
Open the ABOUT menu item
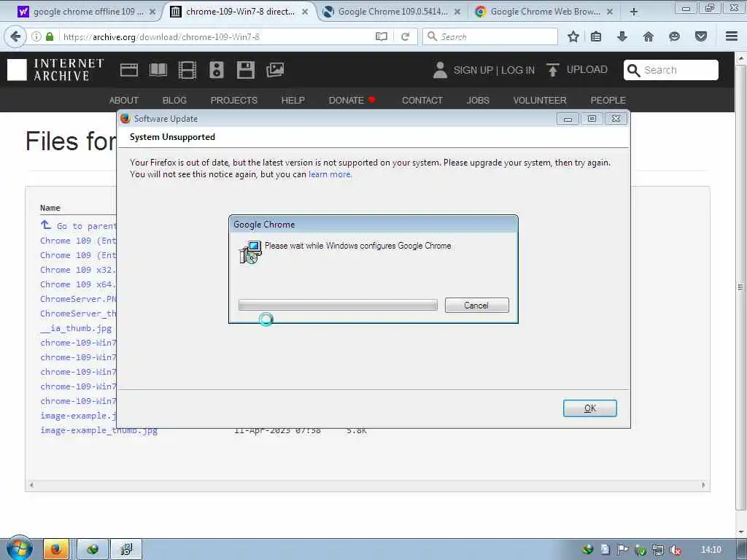click(124, 101)
